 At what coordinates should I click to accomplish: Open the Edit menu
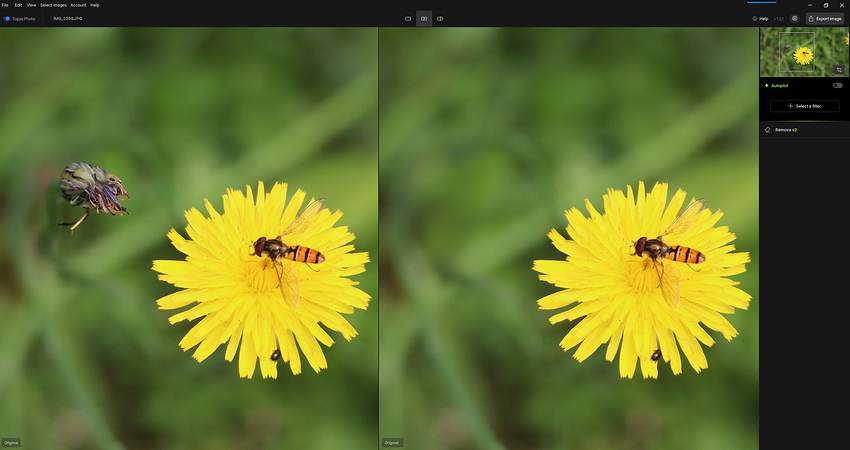click(18, 5)
